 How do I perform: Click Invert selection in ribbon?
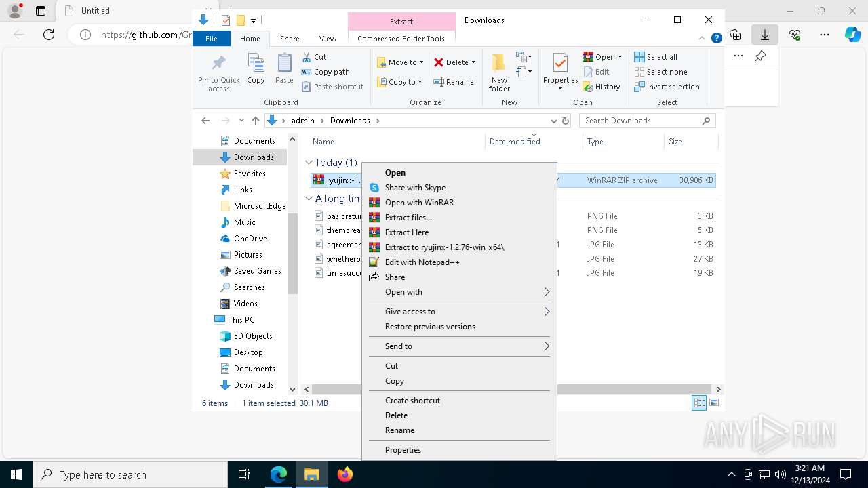coord(667,87)
